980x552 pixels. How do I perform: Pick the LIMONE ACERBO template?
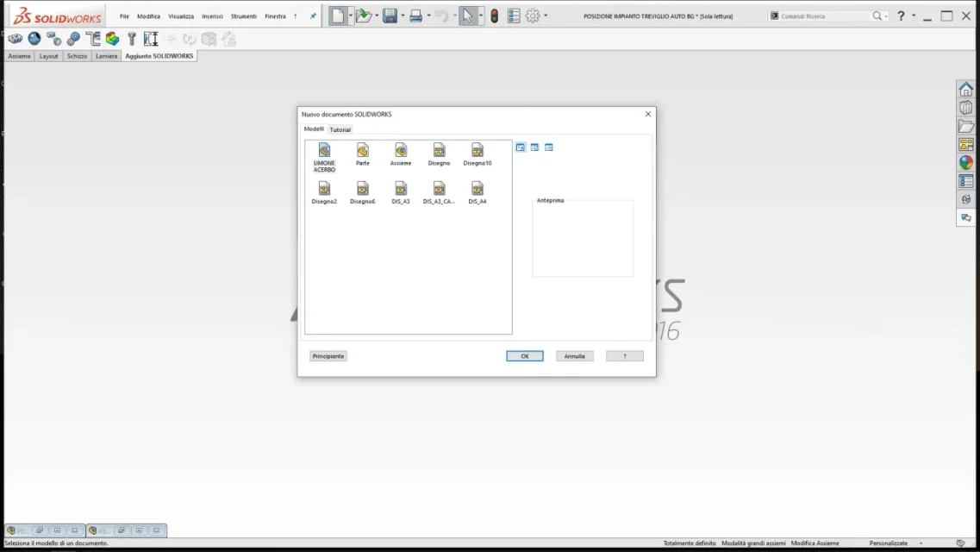tap(324, 157)
